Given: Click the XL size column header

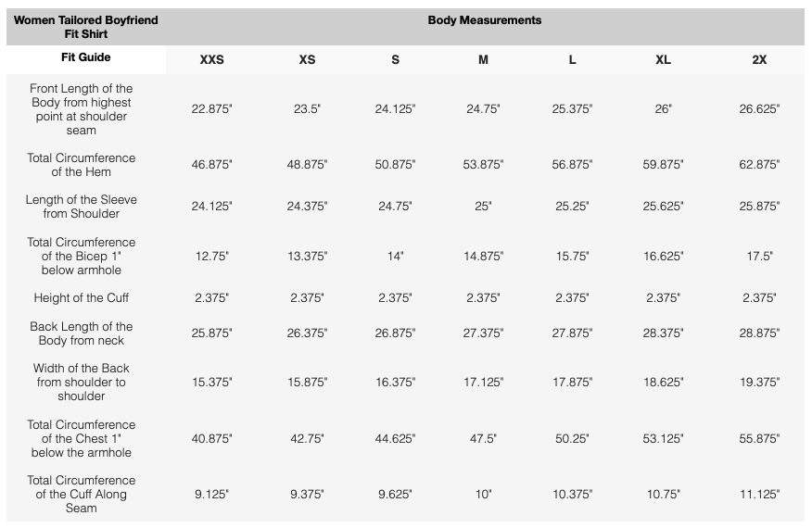Looking at the screenshot, I should coord(663,59).
